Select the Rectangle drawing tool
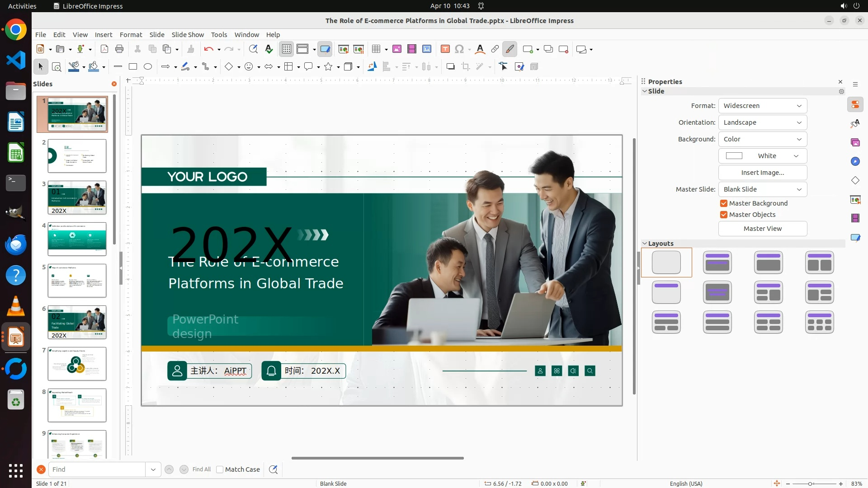868x488 pixels. [133, 67]
